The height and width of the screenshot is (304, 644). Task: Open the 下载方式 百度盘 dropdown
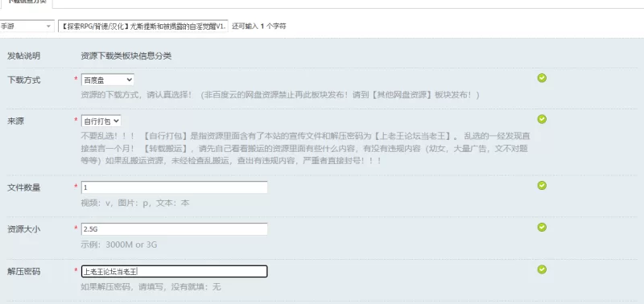coord(108,80)
